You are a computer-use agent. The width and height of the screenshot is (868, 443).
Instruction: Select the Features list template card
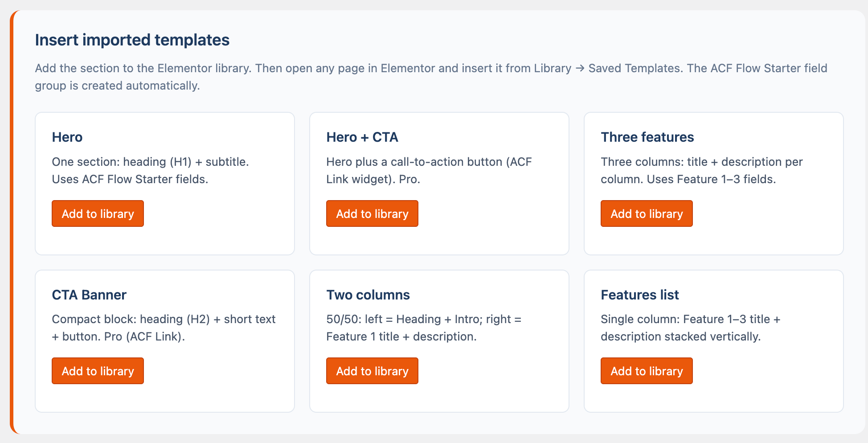pyautogui.click(x=713, y=340)
